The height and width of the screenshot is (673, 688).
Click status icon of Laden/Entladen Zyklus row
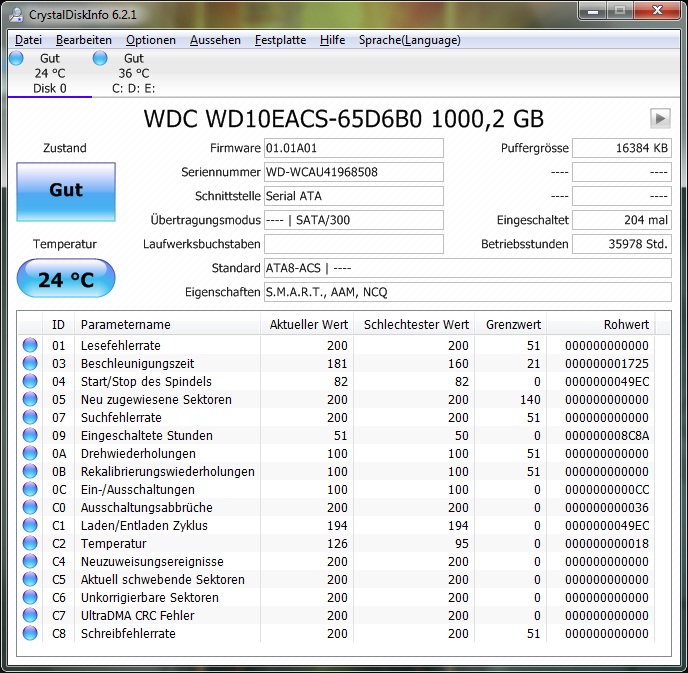(30, 525)
